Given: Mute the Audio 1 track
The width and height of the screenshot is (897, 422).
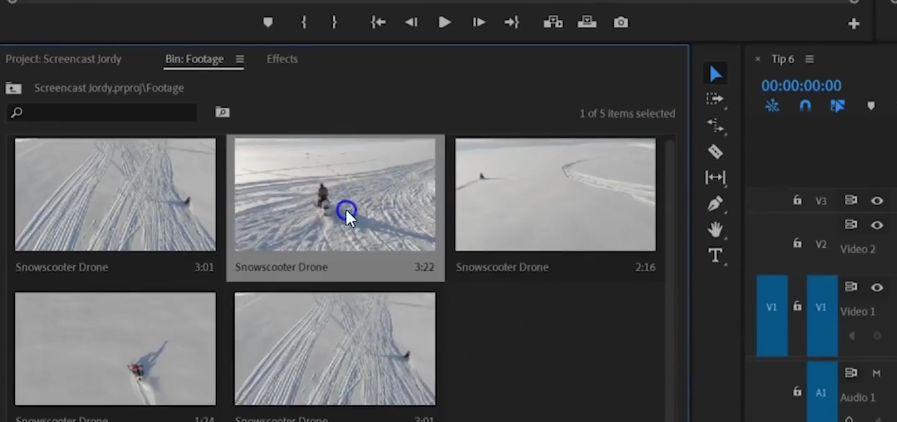Looking at the screenshot, I should (x=876, y=373).
